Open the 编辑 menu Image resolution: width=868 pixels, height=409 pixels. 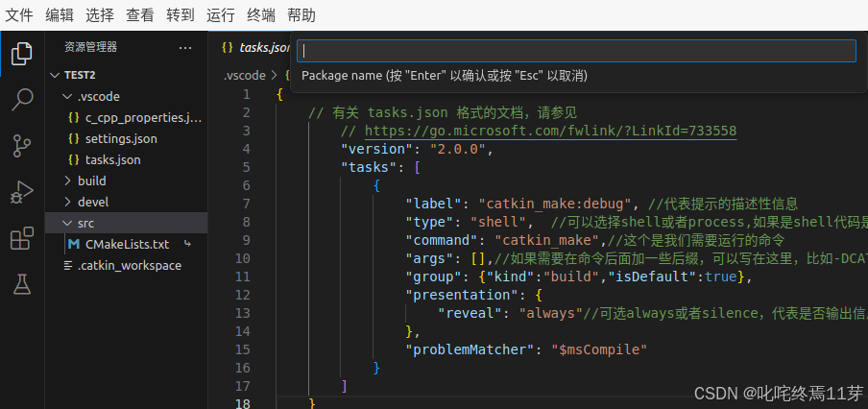(60, 15)
